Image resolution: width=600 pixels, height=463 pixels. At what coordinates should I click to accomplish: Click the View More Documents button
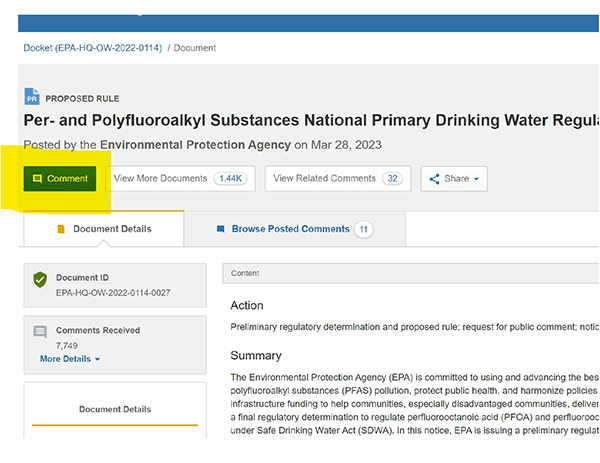pyautogui.click(x=180, y=178)
